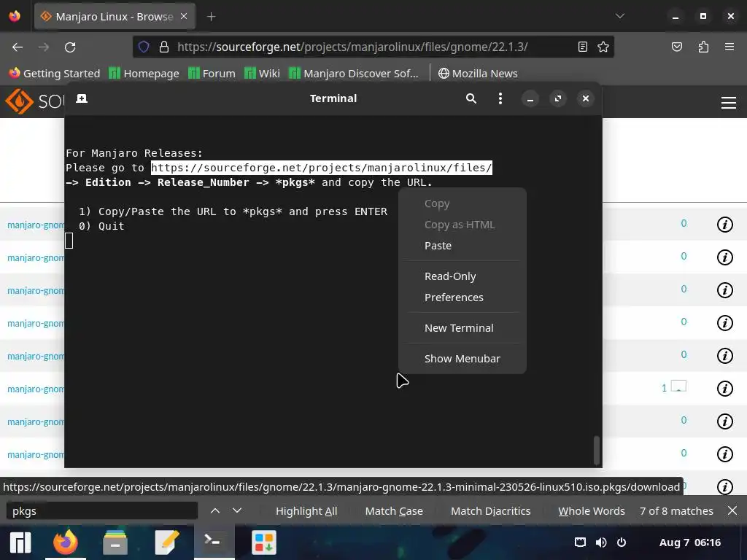Click the clock Aug 7 06:16
Screen dimensions: 747x560
pyautogui.click(x=690, y=542)
